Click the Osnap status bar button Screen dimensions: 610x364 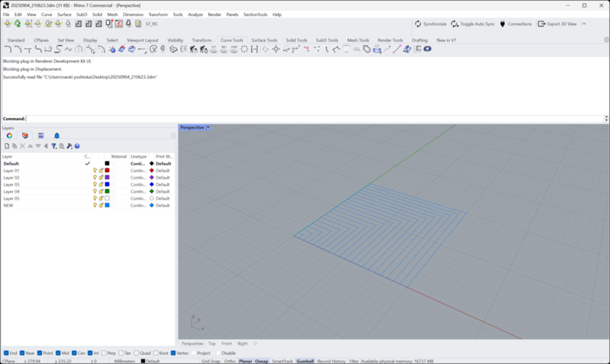[x=262, y=361]
